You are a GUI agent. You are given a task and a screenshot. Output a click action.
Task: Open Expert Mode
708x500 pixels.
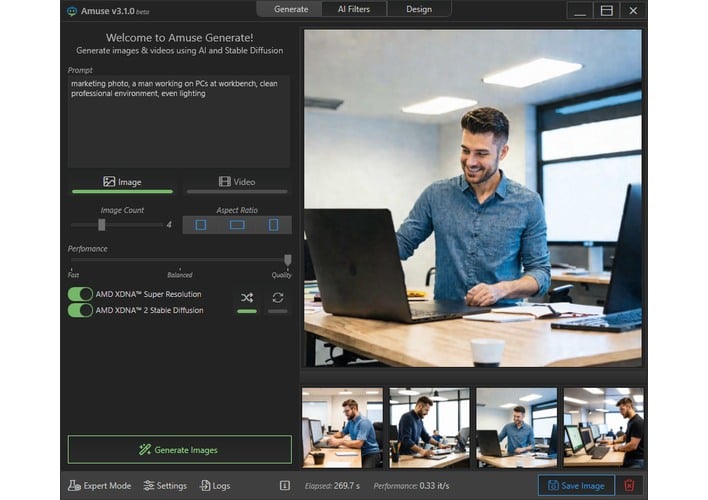[99, 486]
